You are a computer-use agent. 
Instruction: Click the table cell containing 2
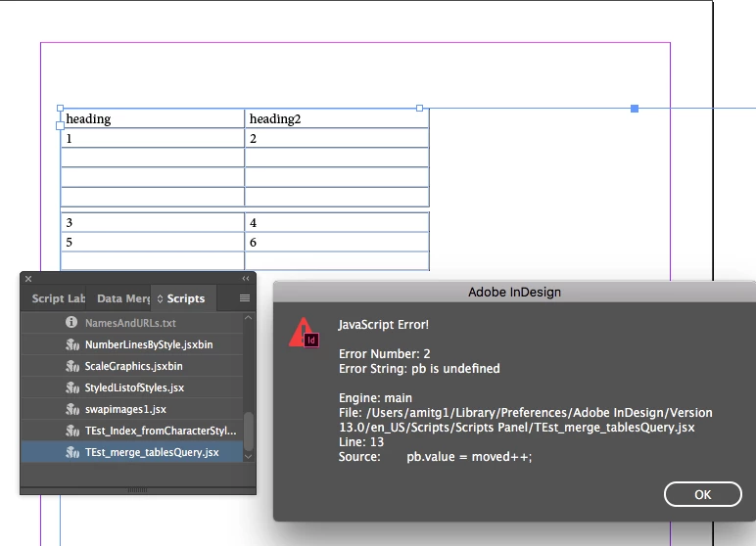click(337, 138)
